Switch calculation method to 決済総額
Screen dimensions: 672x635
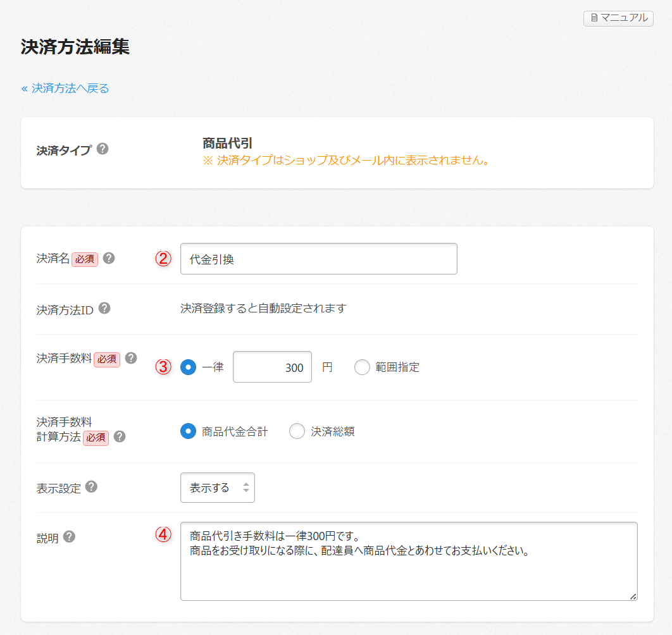(297, 431)
